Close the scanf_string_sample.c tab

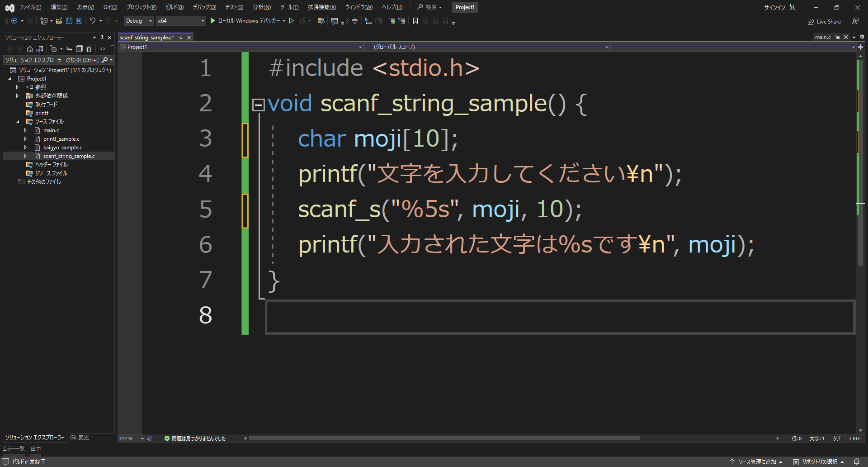pyautogui.click(x=189, y=38)
